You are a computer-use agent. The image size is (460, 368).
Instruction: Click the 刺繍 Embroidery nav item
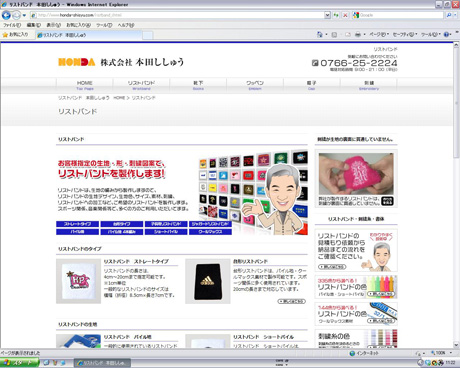(x=369, y=85)
